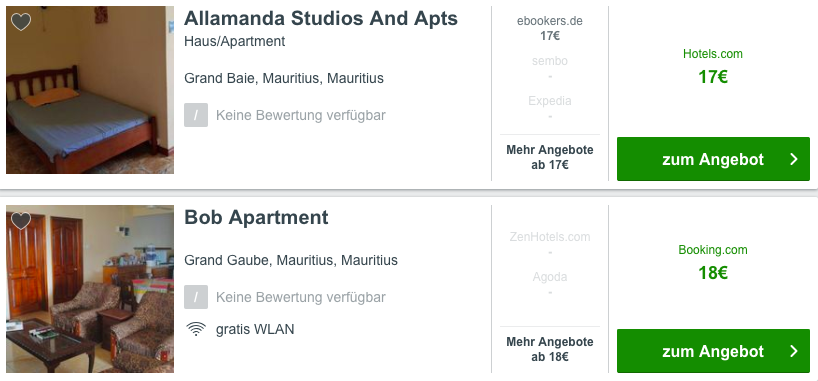Expand Mehr Angebote ab 17€
818x381 pixels.
click(550, 158)
